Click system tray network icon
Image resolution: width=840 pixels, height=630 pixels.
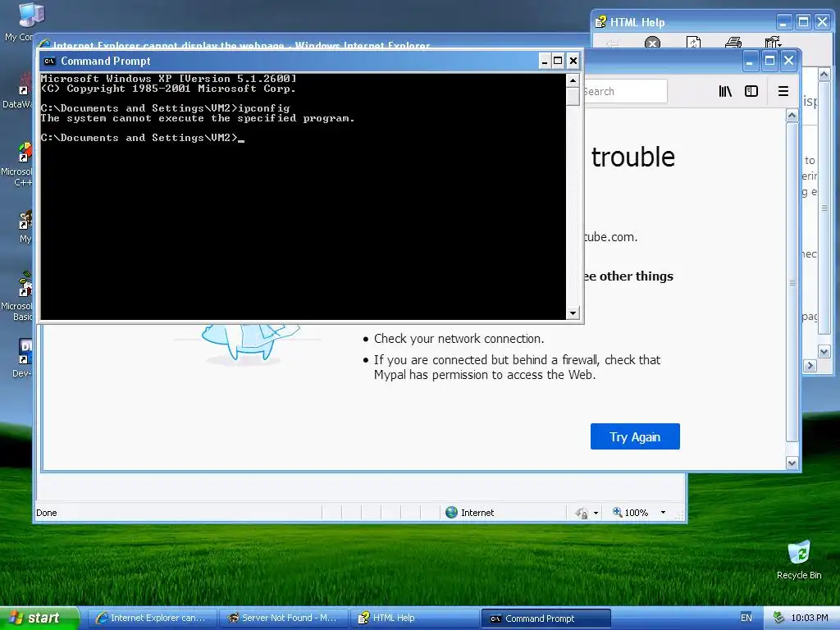point(779,619)
